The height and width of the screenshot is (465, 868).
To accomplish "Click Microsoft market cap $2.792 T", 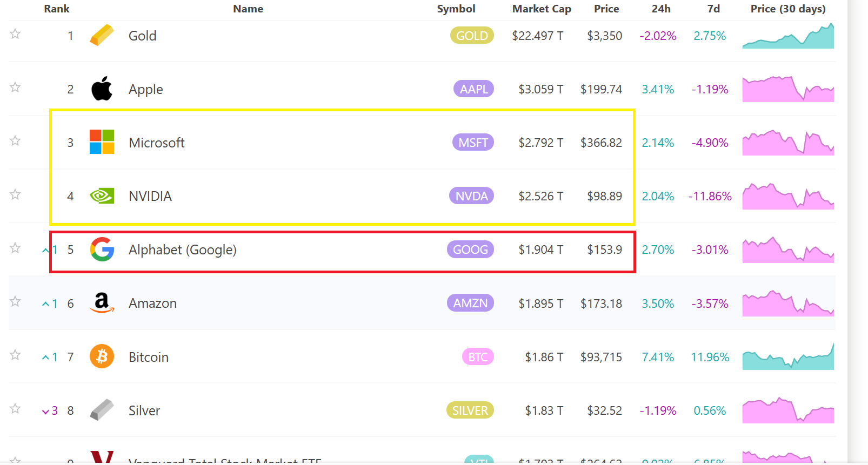I will coord(540,143).
